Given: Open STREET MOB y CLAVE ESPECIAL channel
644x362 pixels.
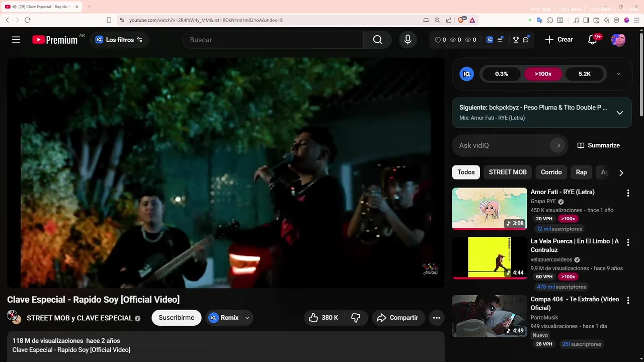Looking at the screenshot, I should [x=79, y=318].
